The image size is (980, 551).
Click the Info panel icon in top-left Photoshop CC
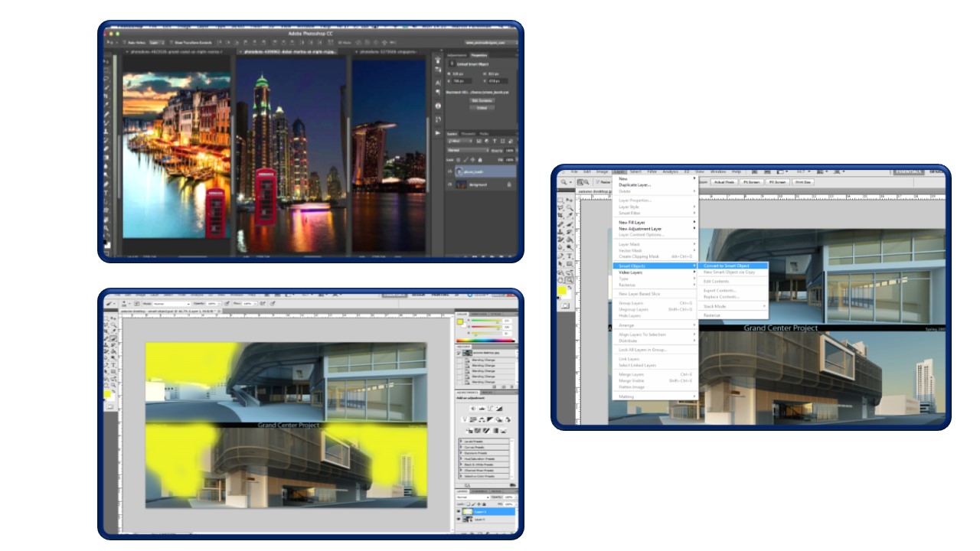(x=438, y=106)
